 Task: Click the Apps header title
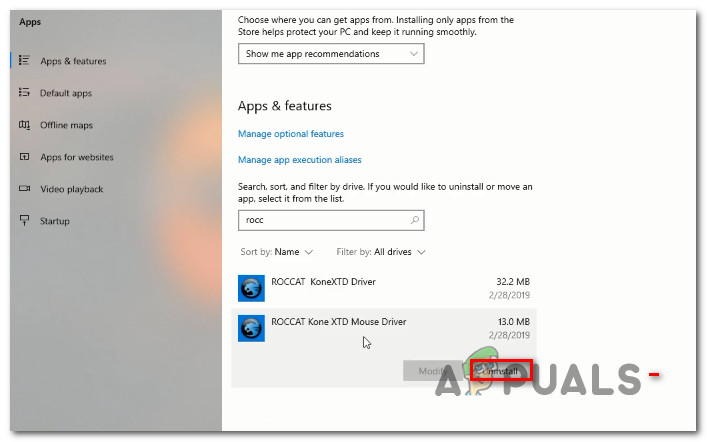coord(30,22)
